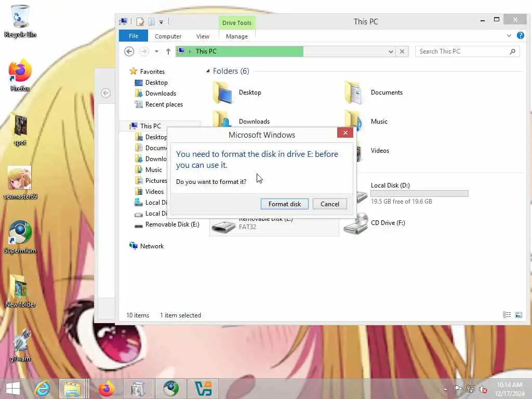Screen dimensions: 532x399
Task: Select the g7warn desktop icon
Action: click(x=20, y=345)
